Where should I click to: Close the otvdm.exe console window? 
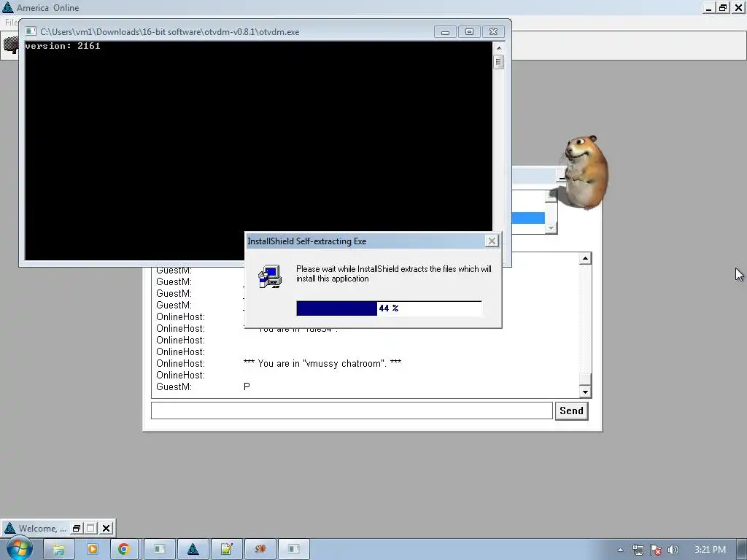494,32
